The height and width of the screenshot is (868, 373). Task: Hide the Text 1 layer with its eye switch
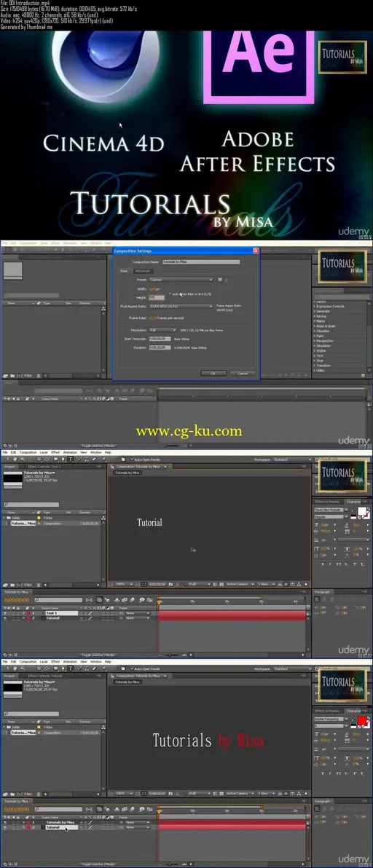[5, 613]
